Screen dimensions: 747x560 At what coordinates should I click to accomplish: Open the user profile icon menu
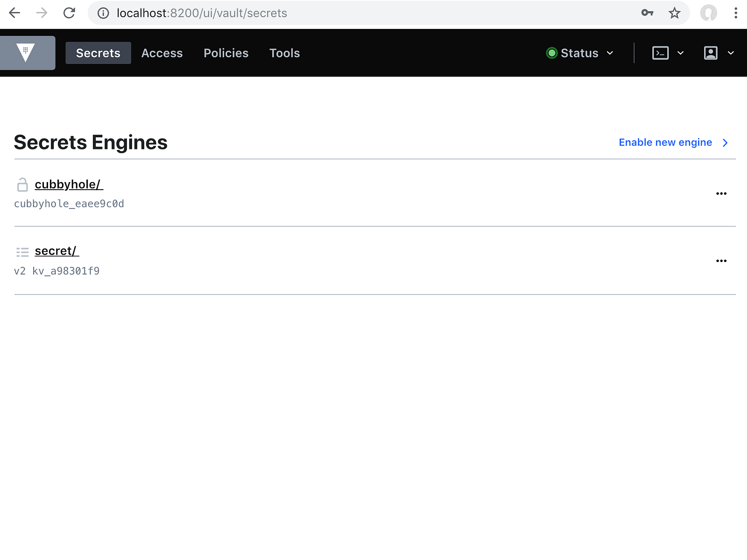point(711,53)
